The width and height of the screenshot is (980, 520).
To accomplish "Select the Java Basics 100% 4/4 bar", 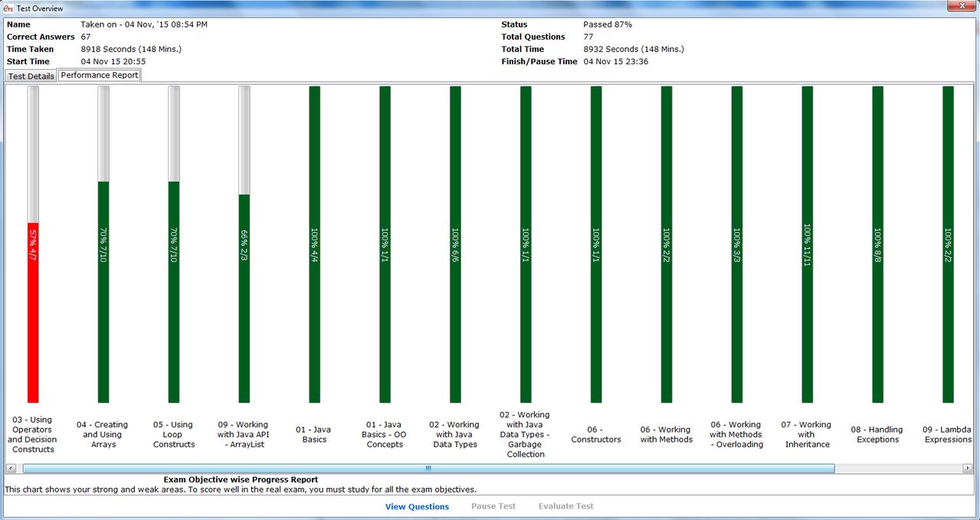I will click(314, 244).
